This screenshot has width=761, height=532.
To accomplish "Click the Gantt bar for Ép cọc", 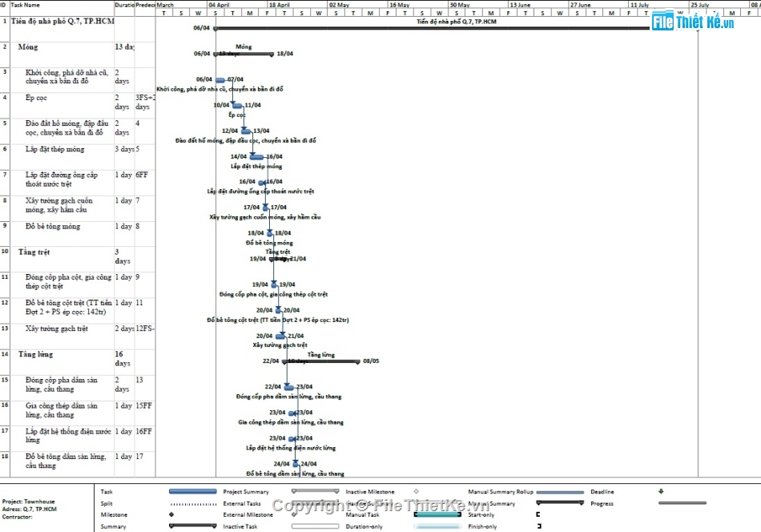I will (237, 105).
